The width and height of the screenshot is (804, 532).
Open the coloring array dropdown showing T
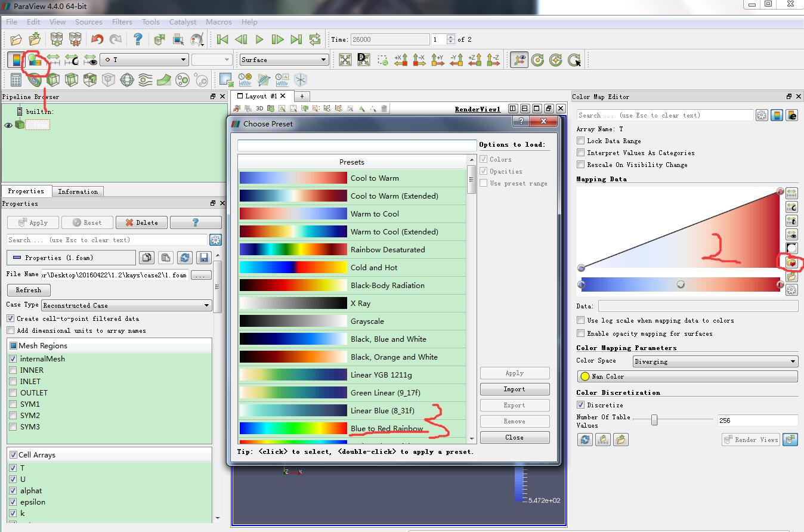tap(144, 60)
